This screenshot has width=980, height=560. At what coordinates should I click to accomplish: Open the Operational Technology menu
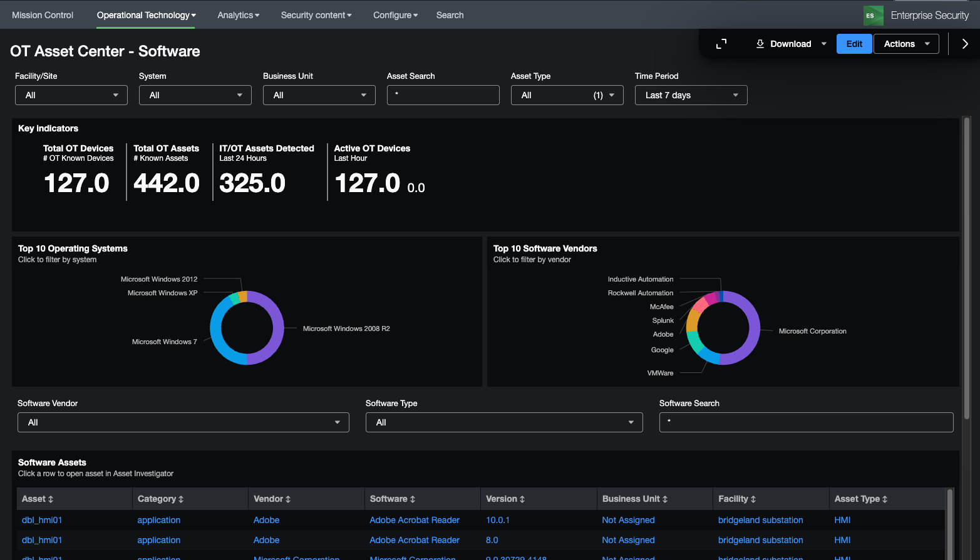point(146,15)
